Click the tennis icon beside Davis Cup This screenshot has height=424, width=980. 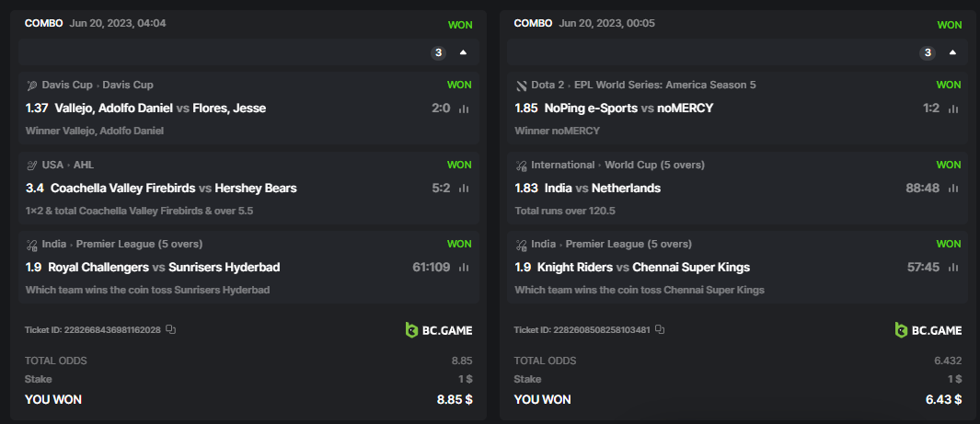coord(32,86)
